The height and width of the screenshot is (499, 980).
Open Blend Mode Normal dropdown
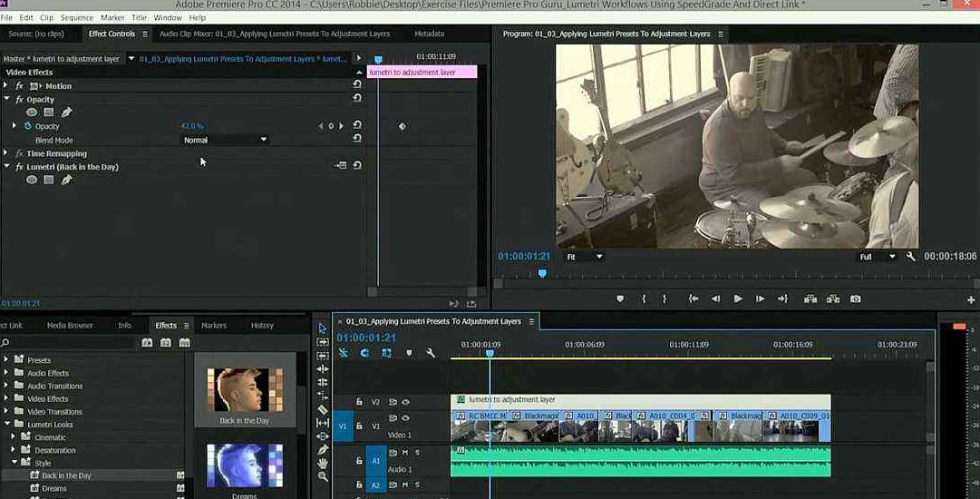(x=225, y=140)
